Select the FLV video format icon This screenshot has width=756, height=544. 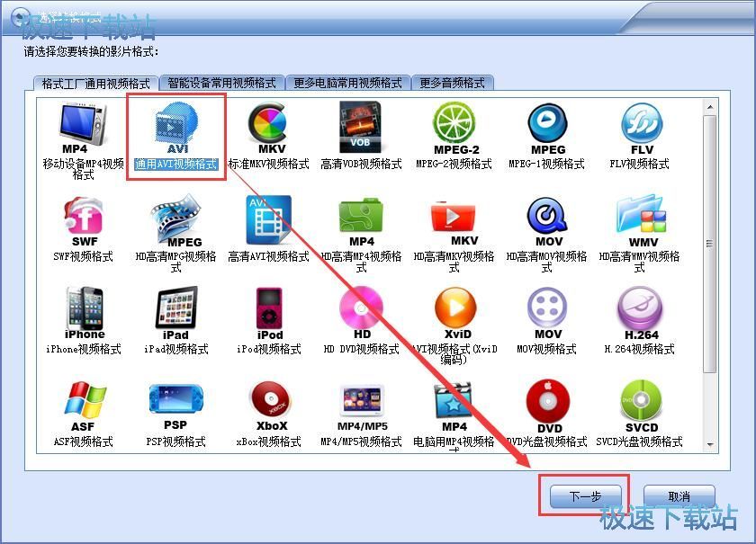(641, 129)
